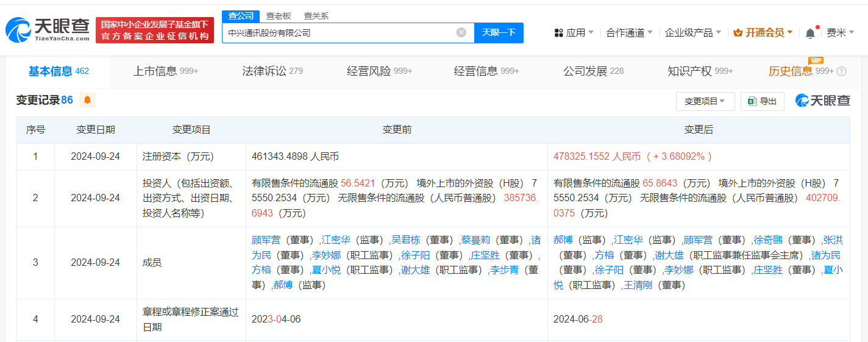Image resolution: width=868 pixels, height=342 pixels.
Task: Click the 变更记录 86 section heading
Action: tap(44, 100)
